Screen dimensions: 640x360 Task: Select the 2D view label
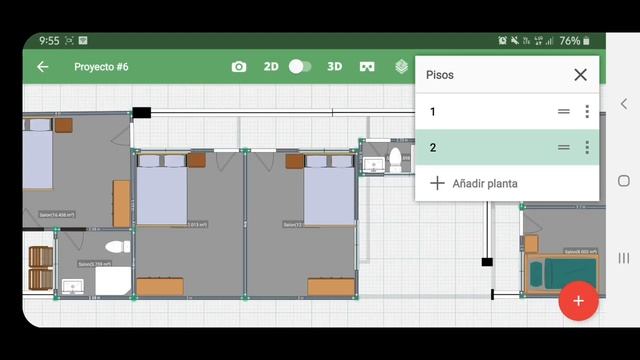tap(271, 67)
